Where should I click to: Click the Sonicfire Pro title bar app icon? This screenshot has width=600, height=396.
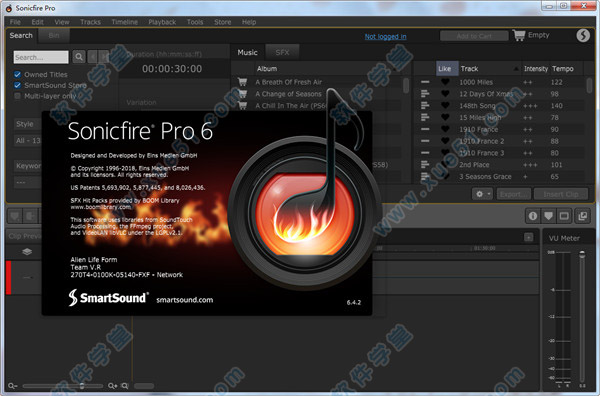(8, 8)
